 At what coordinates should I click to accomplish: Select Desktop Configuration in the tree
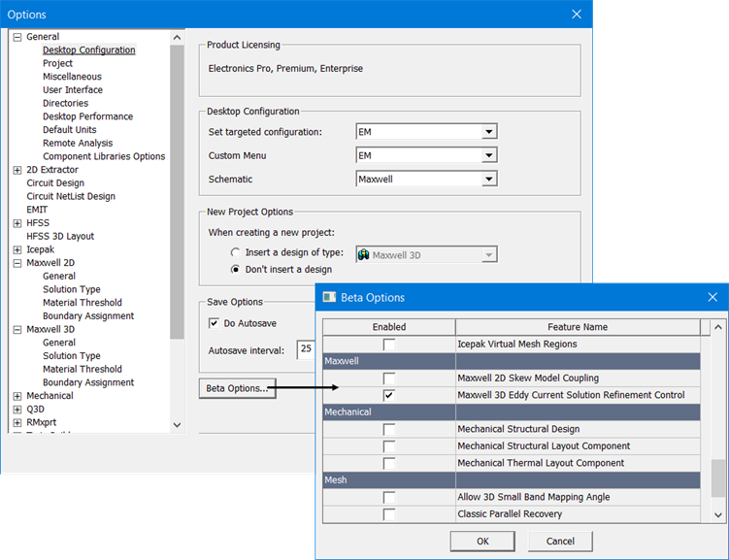point(88,49)
